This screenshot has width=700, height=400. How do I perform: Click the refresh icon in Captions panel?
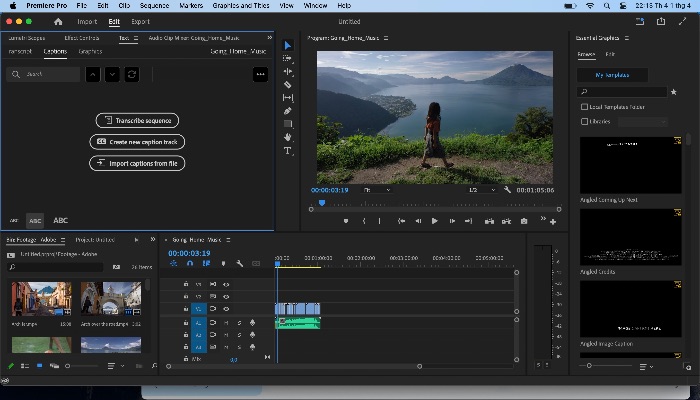coord(132,74)
